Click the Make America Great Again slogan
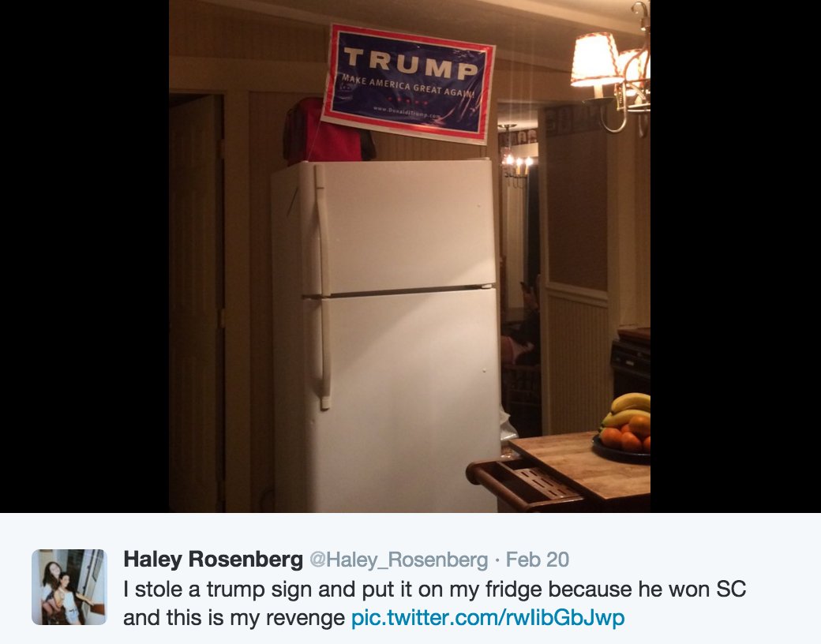821x644 pixels. 408,88
